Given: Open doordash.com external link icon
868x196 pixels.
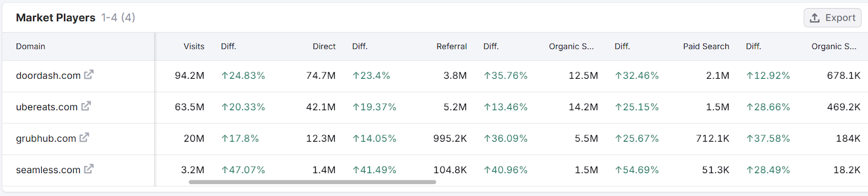Looking at the screenshot, I should click(88, 75).
